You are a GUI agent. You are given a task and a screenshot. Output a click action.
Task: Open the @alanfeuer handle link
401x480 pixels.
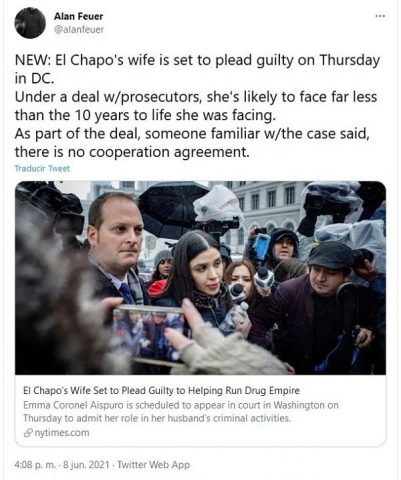point(79,30)
